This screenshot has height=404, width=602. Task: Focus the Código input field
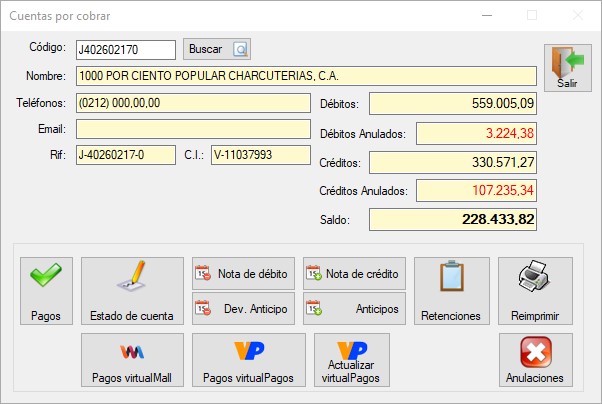pos(126,50)
